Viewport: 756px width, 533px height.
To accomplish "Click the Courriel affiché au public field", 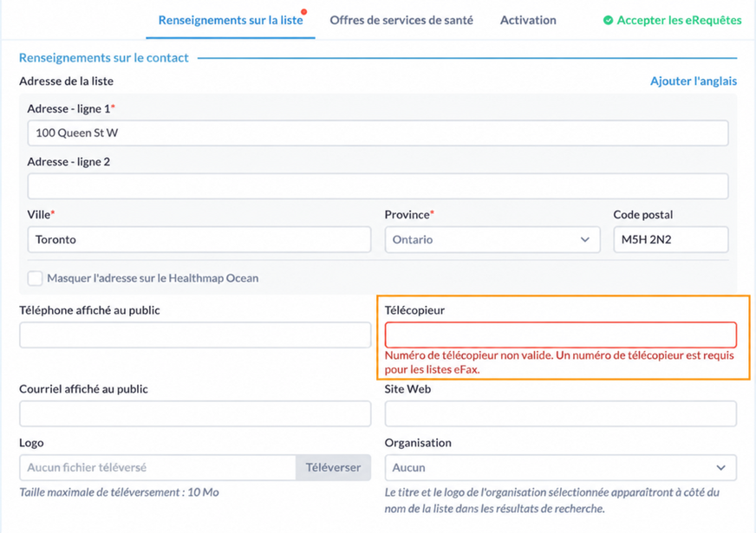I will coord(195,413).
